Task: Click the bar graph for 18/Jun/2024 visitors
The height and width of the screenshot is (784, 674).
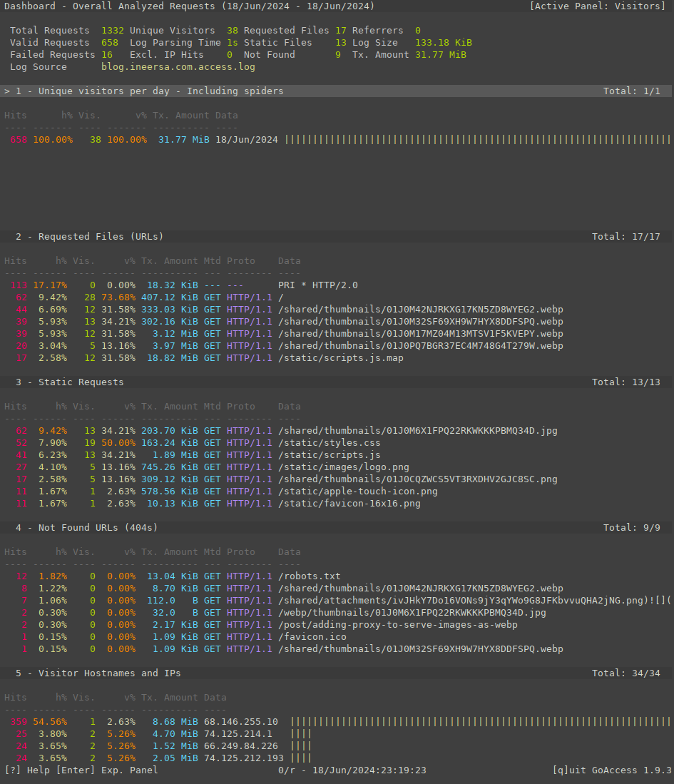Action: [x=478, y=140]
